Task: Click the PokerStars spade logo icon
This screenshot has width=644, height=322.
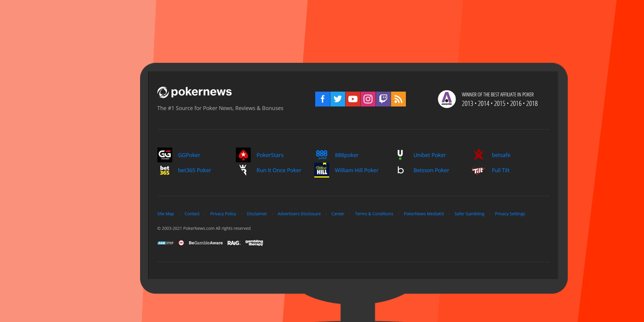Action: tap(243, 155)
